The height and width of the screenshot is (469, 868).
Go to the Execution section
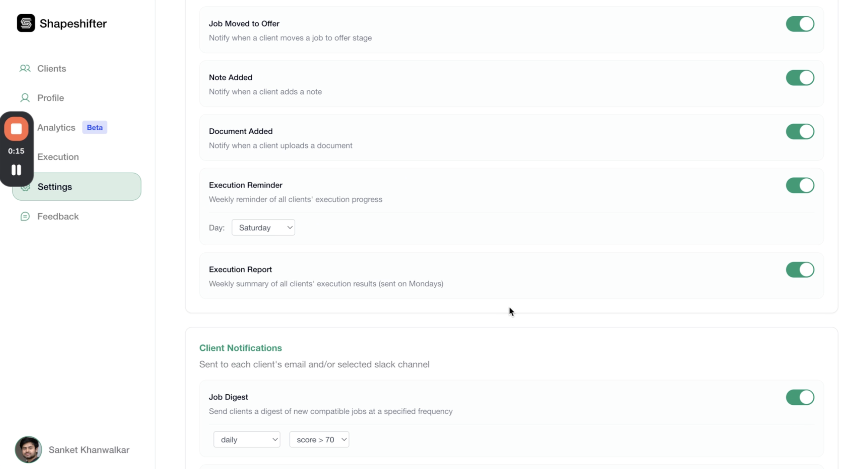click(x=58, y=157)
